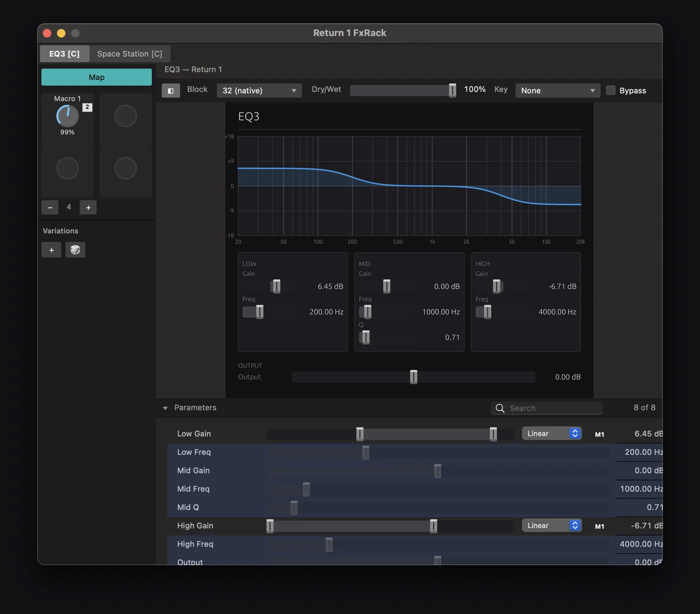Click the 4000.00 Hz value in HIGH band
Image resolution: width=700 pixels, height=614 pixels.
[x=557, y=312]
